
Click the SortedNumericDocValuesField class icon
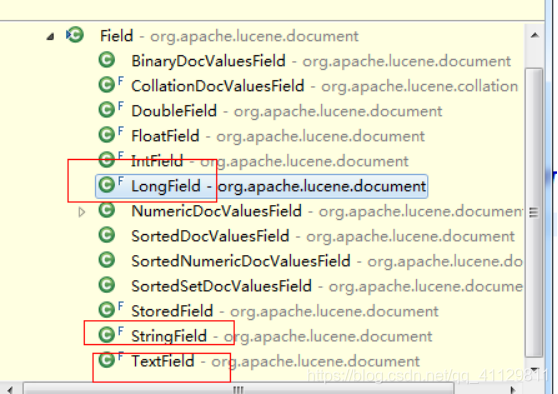107,260
